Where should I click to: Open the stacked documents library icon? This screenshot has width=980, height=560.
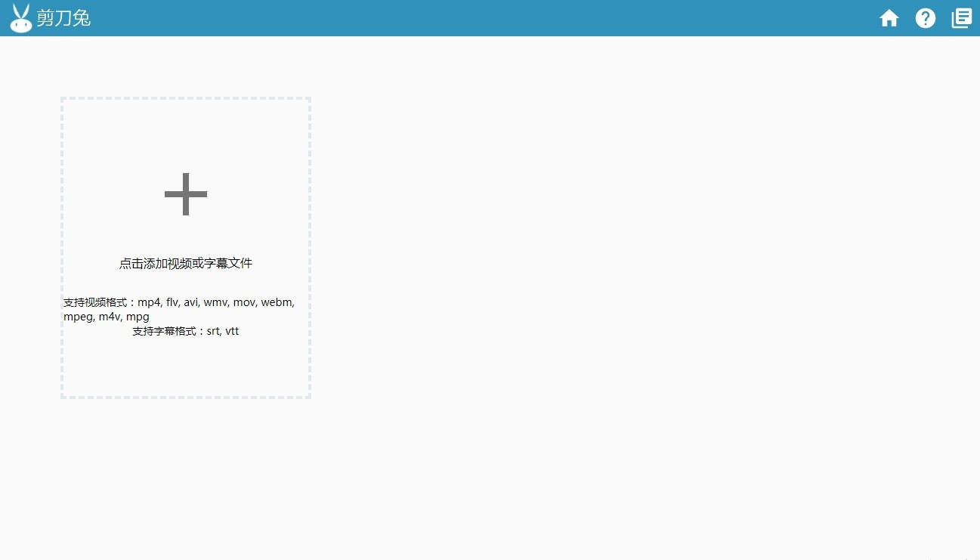tap(962, 18)
